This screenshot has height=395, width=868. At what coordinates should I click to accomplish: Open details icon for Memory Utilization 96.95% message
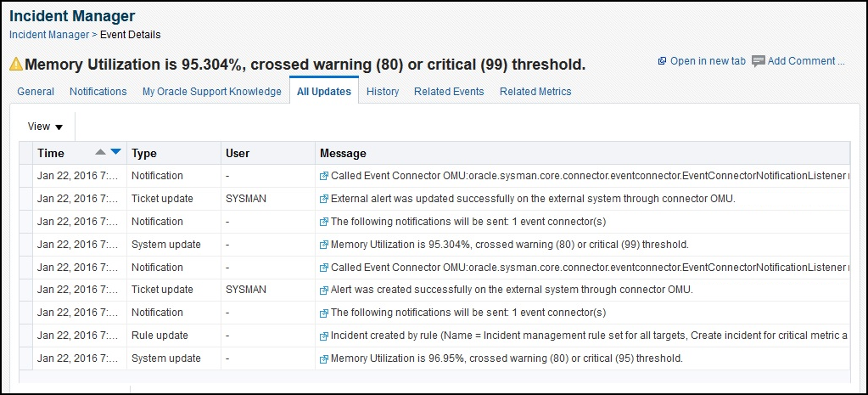click(x=324, y=359)
